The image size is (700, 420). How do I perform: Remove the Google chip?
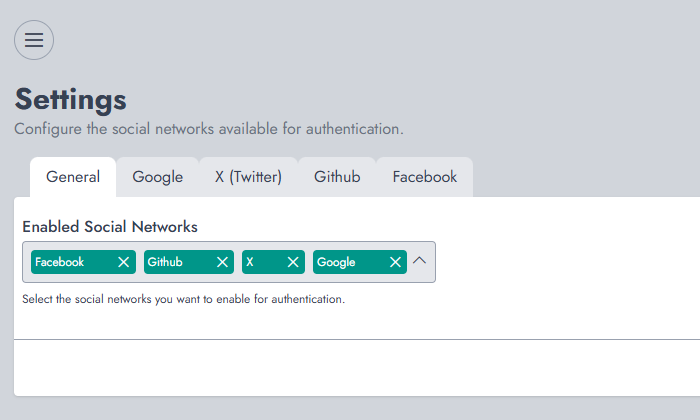[395, 262]
